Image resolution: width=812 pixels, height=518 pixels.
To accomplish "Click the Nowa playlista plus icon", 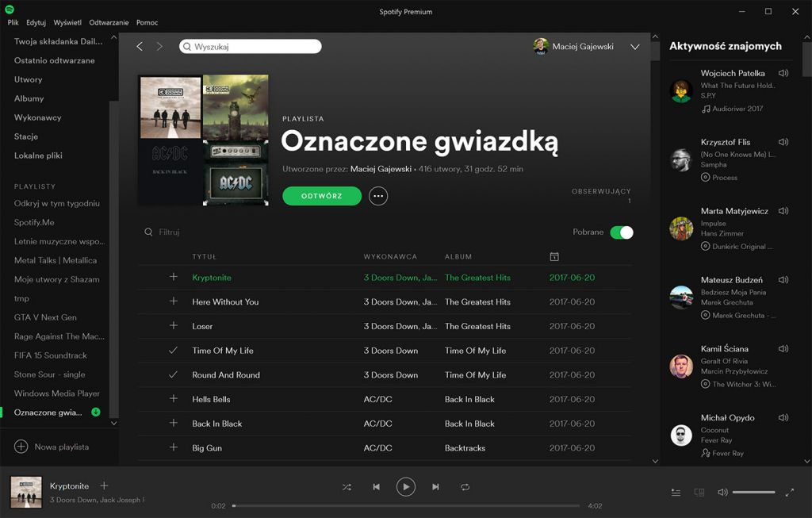I will point(21,447).
